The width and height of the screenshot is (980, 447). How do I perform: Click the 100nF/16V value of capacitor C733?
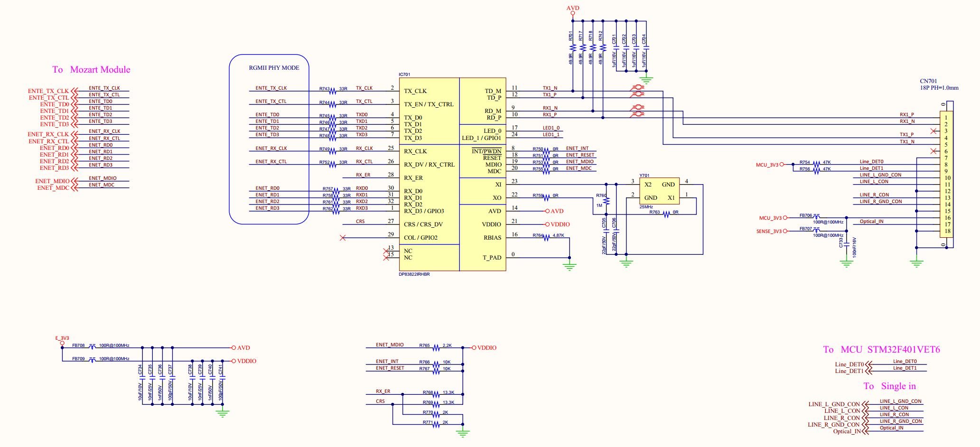tap(854, 247)
